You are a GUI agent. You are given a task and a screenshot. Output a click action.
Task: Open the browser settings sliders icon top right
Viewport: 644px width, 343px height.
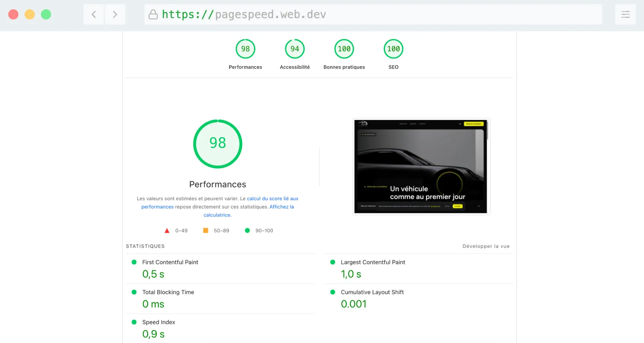pos(625,14)
